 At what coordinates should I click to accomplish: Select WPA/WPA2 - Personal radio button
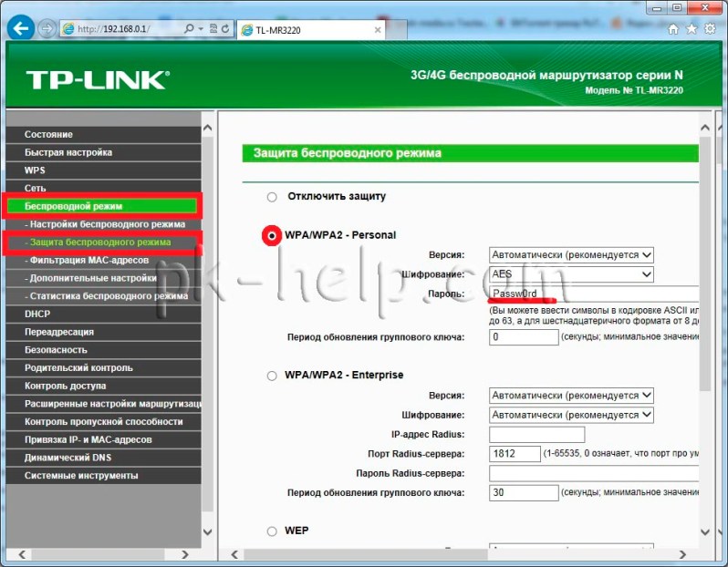(272, 236)
